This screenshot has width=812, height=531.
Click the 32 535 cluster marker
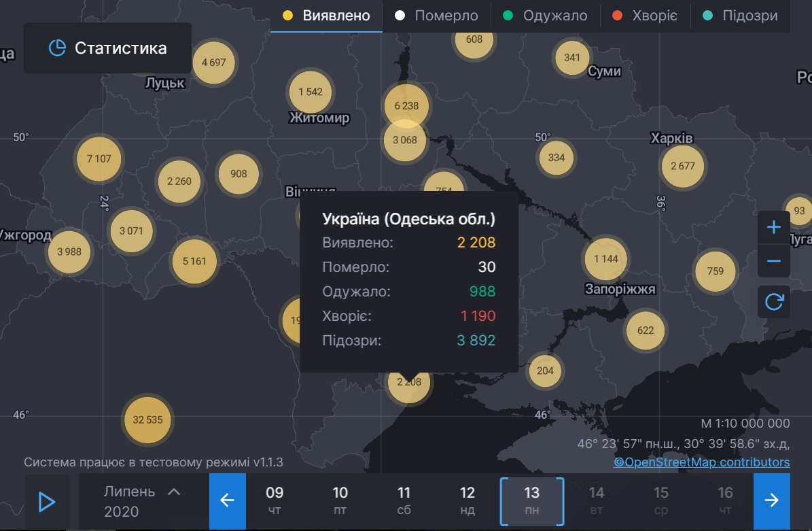pyautogui.click(x=147, y=419)
